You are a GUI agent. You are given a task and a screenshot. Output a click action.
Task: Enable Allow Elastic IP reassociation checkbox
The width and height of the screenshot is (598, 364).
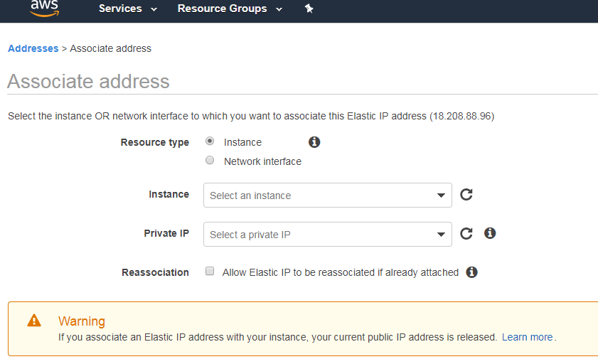210,271
